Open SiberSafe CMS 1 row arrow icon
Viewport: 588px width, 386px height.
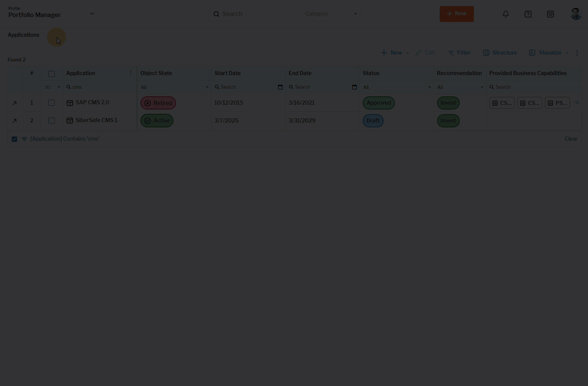(x=14, y=121)
